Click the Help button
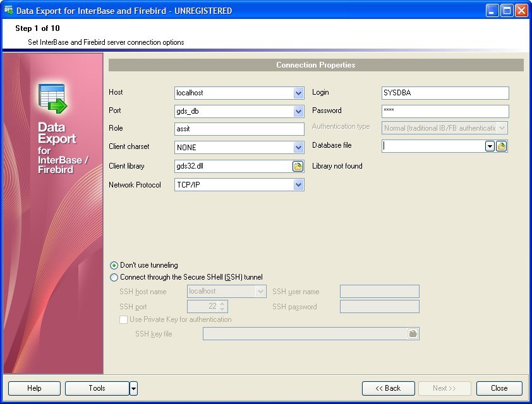The height and width of the screenshot is (404, 532). 34,388
